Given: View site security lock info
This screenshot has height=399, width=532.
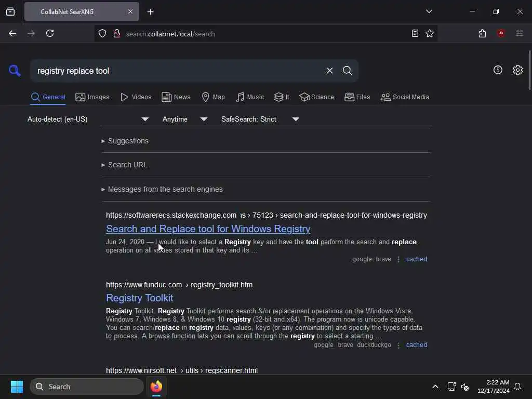Looking at the screenshot, I should point(117,34).
